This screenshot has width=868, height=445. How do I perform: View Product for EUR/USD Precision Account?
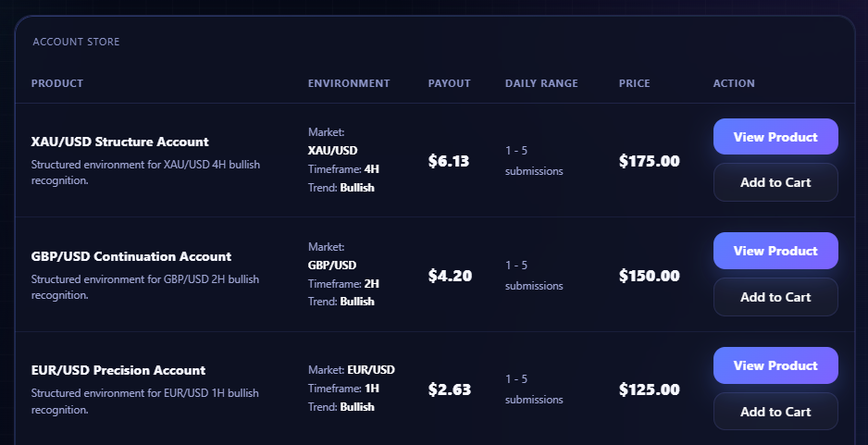[775, 365]
